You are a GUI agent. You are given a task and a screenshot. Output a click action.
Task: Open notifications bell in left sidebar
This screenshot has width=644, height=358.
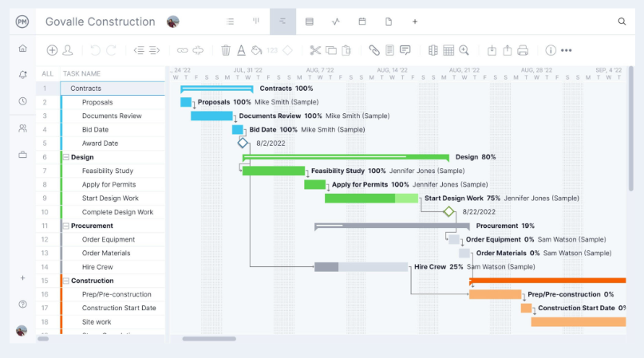(22, 74)
